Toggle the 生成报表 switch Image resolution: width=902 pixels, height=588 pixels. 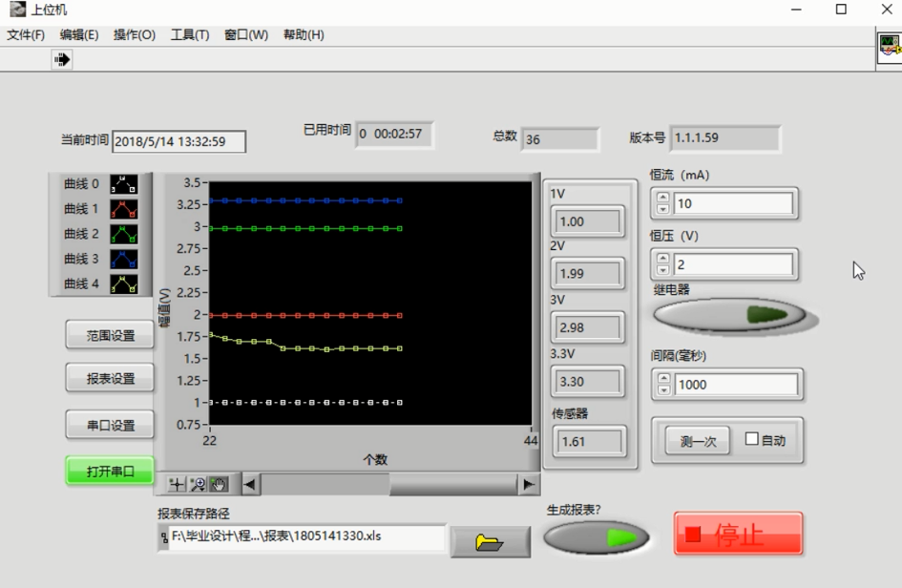click(596, 537)
